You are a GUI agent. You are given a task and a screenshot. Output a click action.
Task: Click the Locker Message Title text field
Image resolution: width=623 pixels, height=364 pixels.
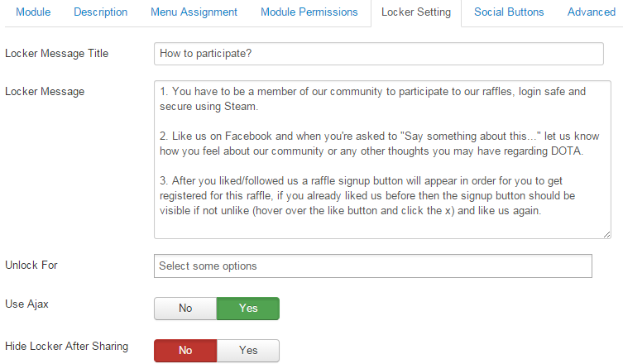pos(378,54)
